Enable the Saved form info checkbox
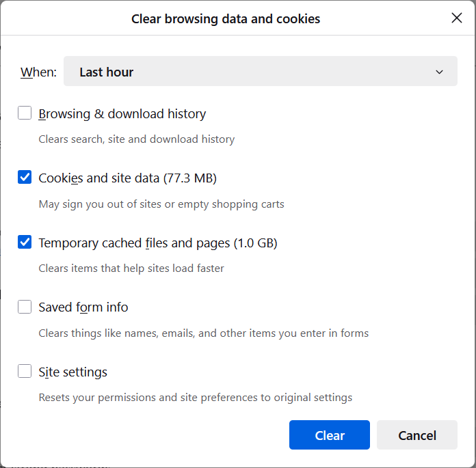This screenshot has height=468, width=476. (x=25, y=307)
